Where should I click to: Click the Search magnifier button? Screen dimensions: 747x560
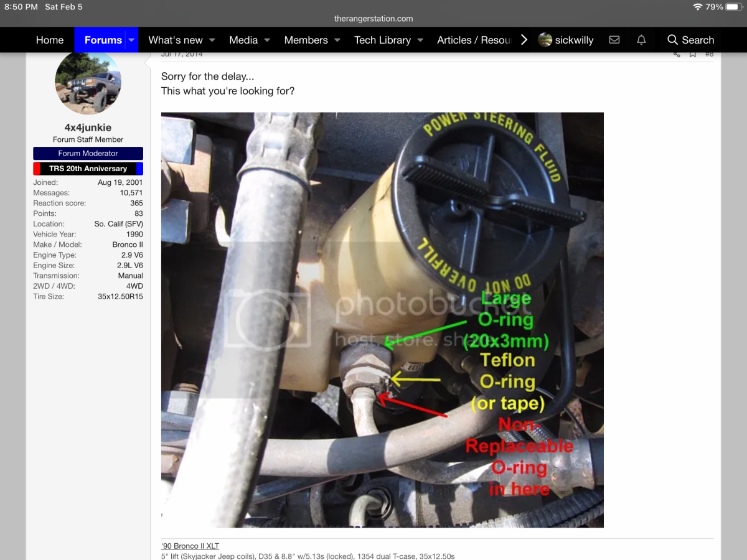[690, 40]
